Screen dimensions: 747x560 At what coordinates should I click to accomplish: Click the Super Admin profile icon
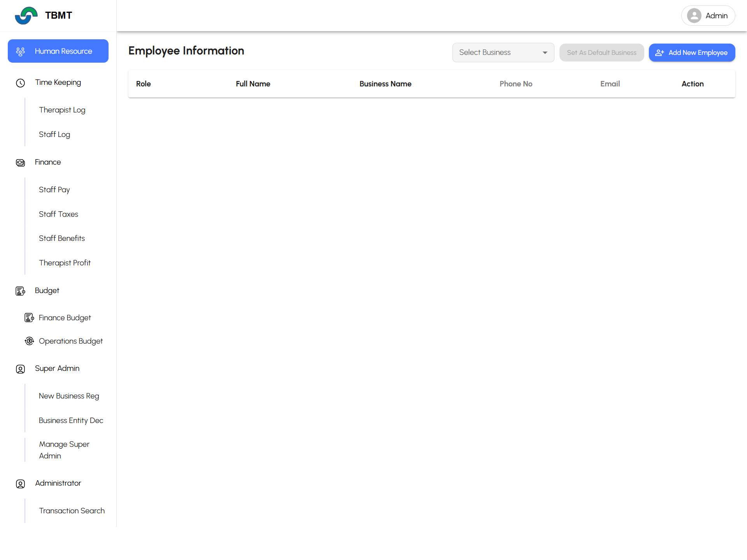[20, 369]
